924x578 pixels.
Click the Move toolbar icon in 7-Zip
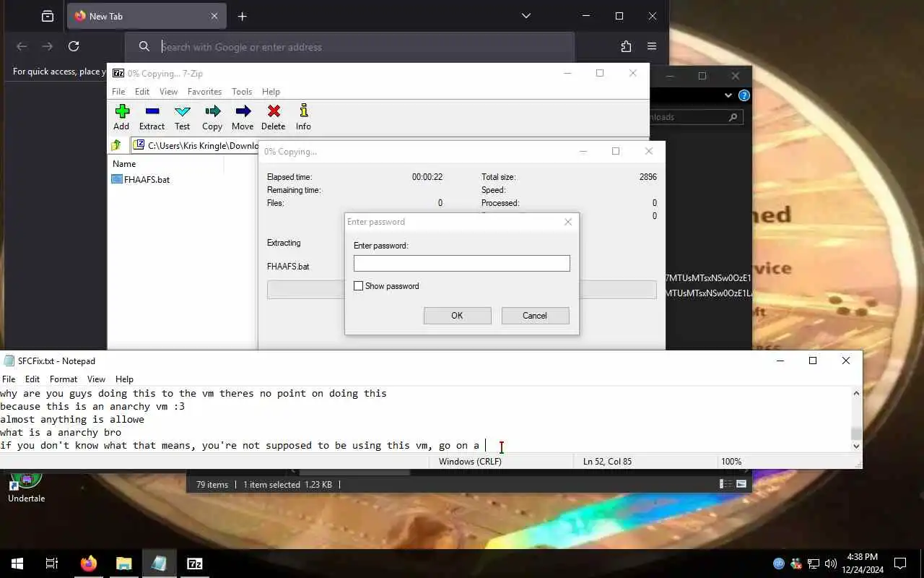click(243, 117)
